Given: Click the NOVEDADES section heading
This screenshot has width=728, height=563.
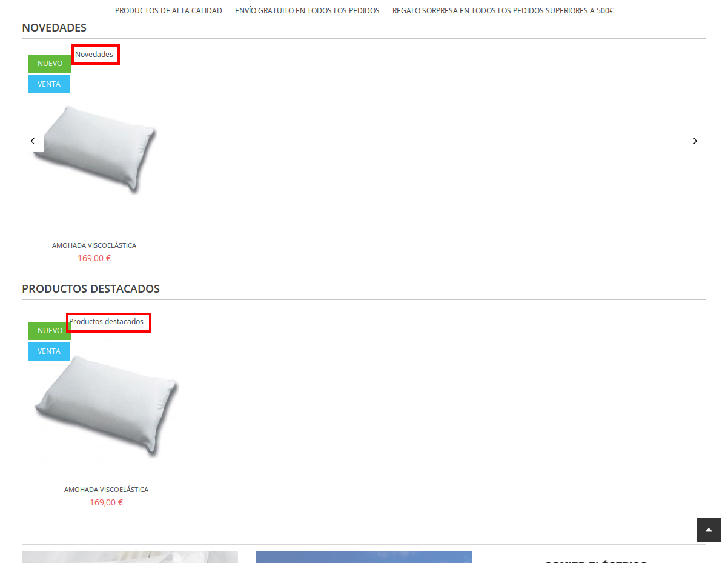Looking at the screenshot, I should (54, 28).
